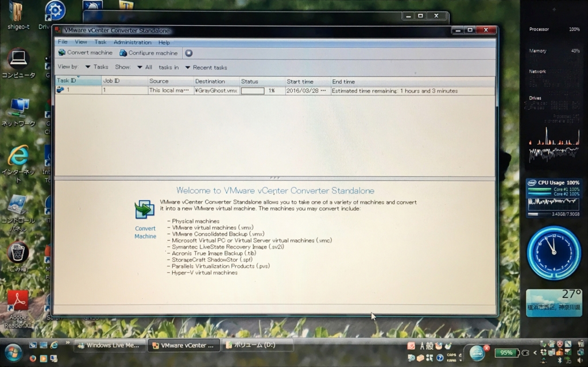Screen dimensions: 588x367
Task: Switch to VMware vCenter taskbar button
Action: coord(184,346)
